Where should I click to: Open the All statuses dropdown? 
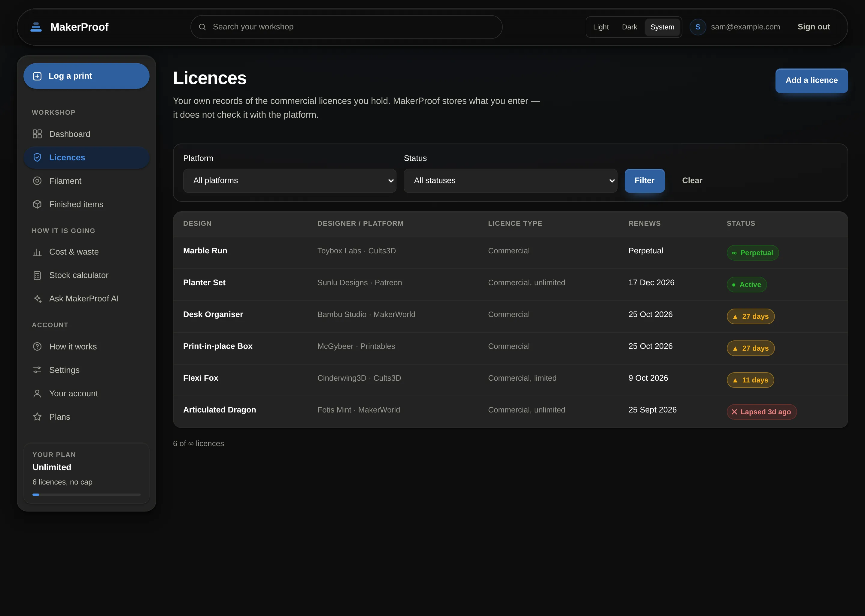pos(510,180)
